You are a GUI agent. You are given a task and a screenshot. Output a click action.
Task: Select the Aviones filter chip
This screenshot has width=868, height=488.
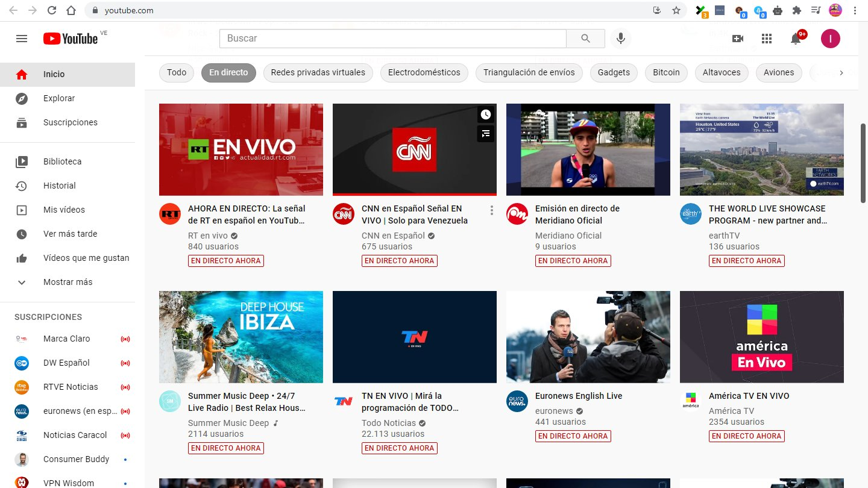point(779,73)
